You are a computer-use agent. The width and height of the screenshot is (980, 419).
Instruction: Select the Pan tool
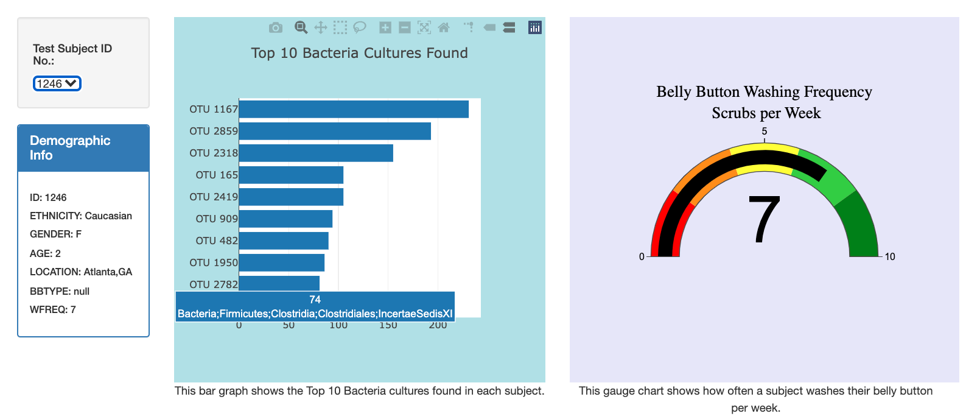click(320, 27)
